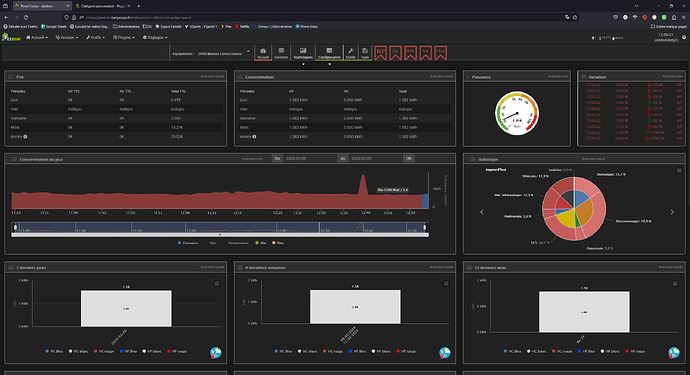Click the Jeedom logo
The width and height of the screenshot is (690, 375).
11,38
